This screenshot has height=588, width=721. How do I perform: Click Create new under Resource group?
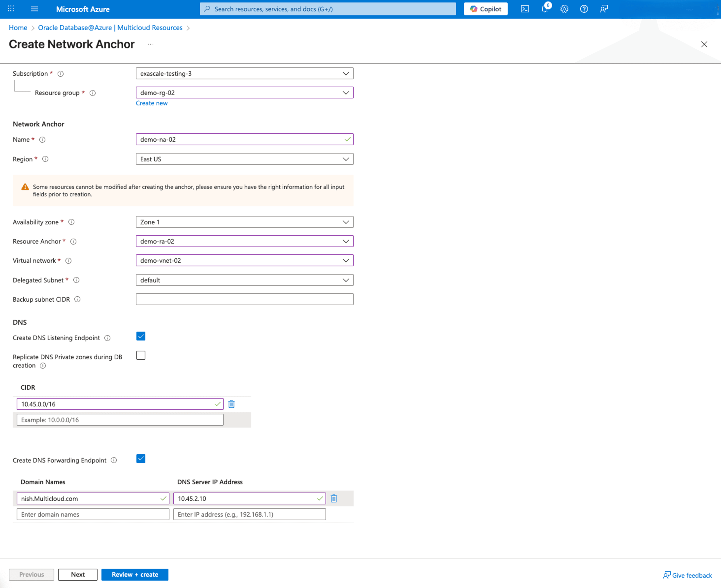coord(151,103)
